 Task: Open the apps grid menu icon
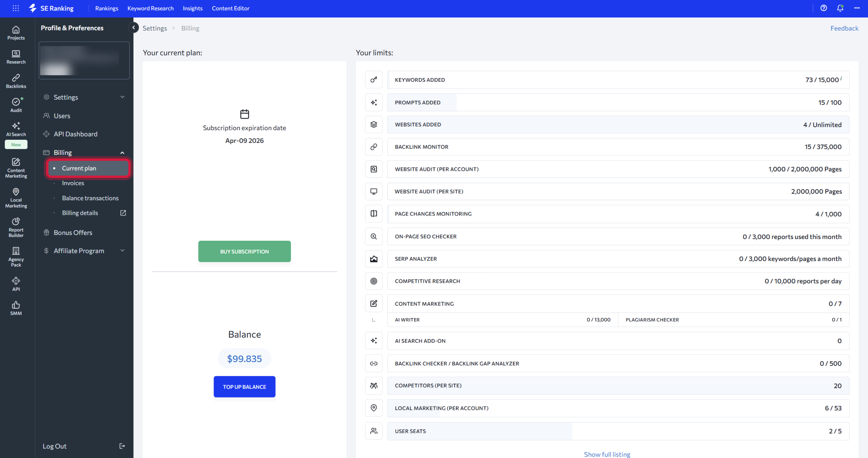tap(16, 8)
